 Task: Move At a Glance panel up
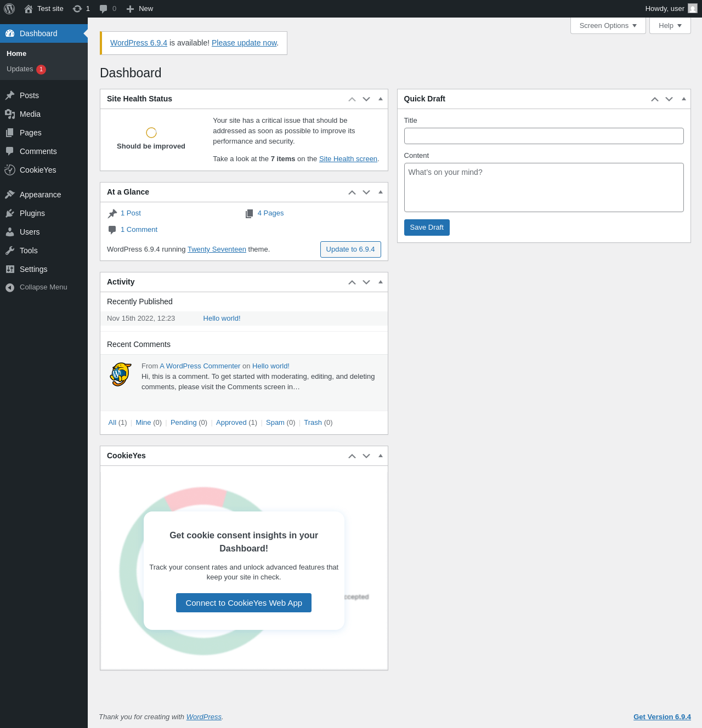[352, 192]
